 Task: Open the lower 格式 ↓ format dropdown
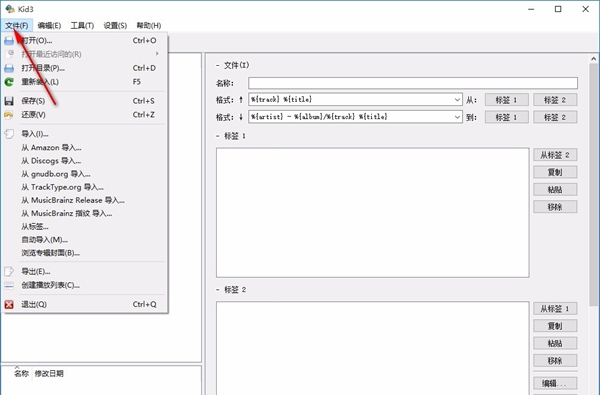[x=457, y=117]
